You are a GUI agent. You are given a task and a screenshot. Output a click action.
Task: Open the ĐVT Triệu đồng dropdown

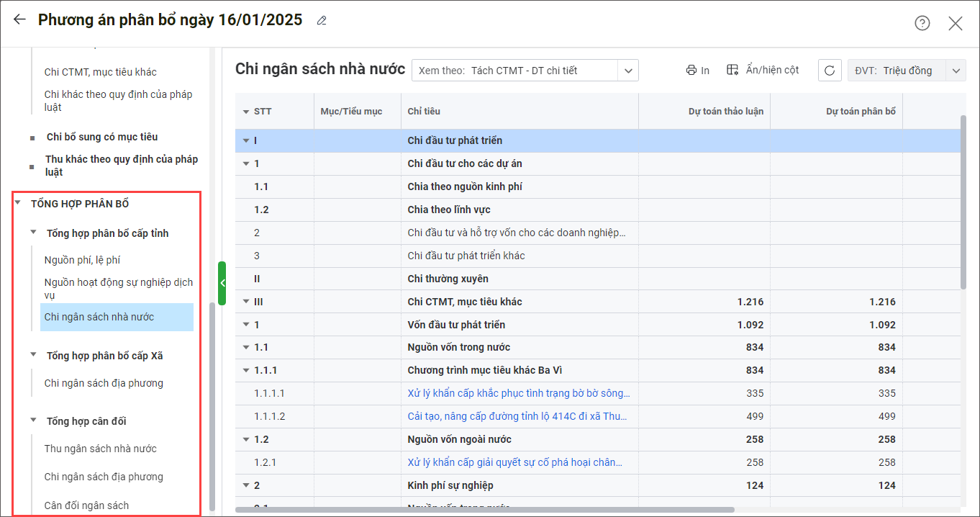[956, 71]
